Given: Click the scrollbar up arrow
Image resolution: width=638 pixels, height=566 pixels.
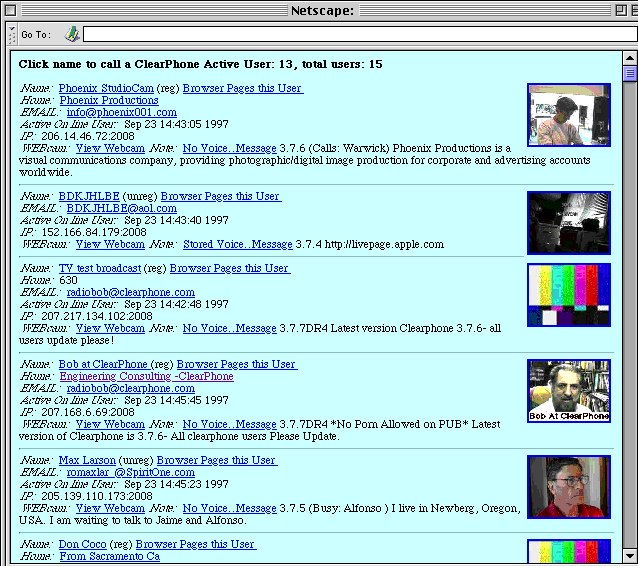Looking at the screenshot, I should [x=630, y=58].
